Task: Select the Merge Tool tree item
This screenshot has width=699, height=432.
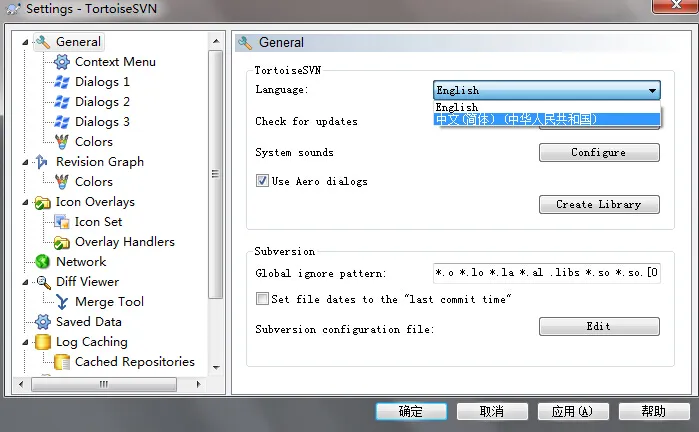Action: point(109,302)
